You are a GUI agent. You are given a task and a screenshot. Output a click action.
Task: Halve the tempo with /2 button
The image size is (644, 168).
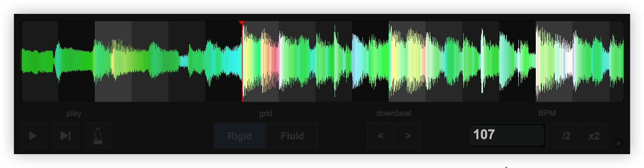(x=566, y=136)
